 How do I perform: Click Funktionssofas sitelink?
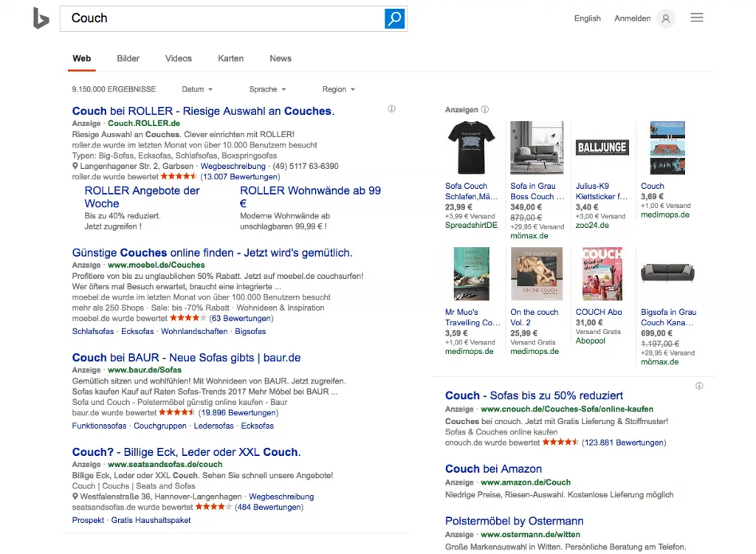click(100, 426)
